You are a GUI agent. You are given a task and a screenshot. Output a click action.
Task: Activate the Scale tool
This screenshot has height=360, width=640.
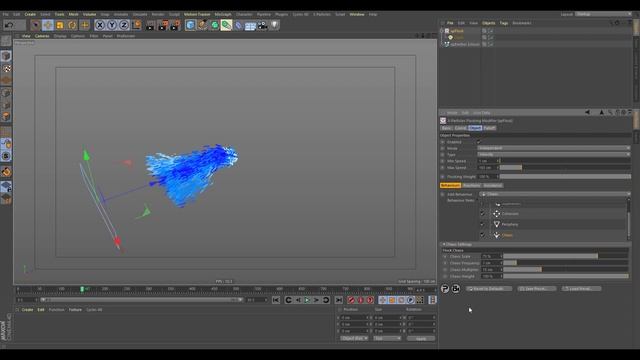point(60,25)
